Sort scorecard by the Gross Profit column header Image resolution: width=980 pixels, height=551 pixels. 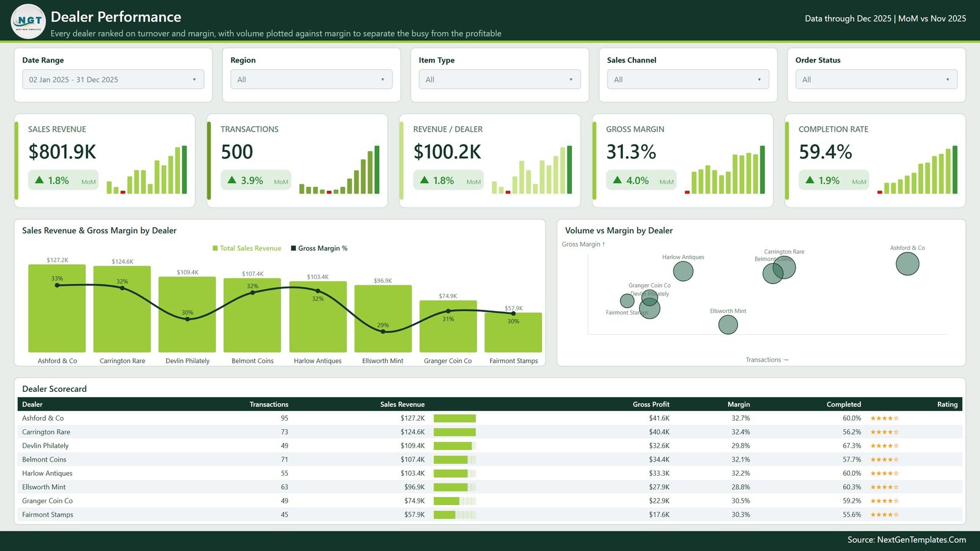[651, 404]
